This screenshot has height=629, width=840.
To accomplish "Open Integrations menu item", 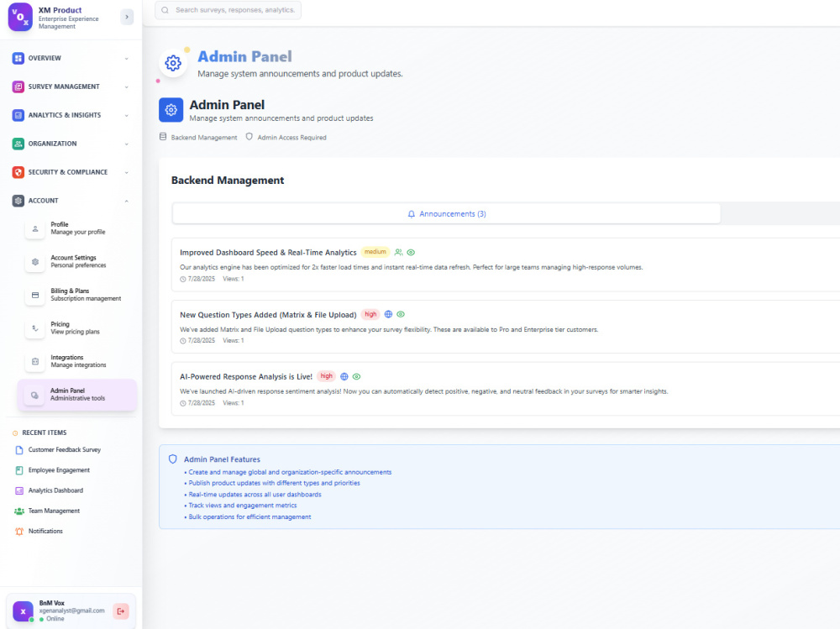I will click(77, 362).
